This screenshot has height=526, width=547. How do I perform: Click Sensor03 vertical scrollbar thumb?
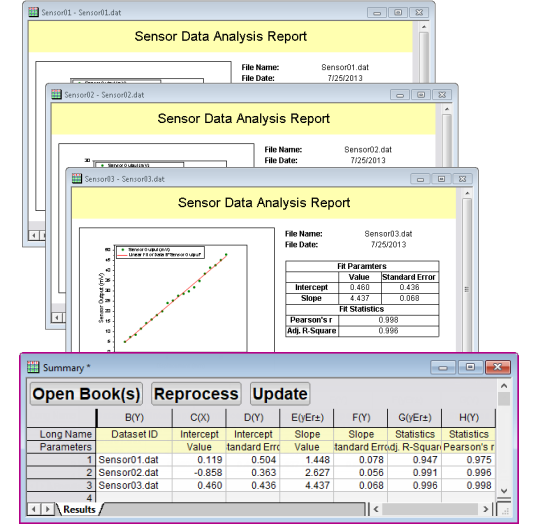[x=467, y=276]
